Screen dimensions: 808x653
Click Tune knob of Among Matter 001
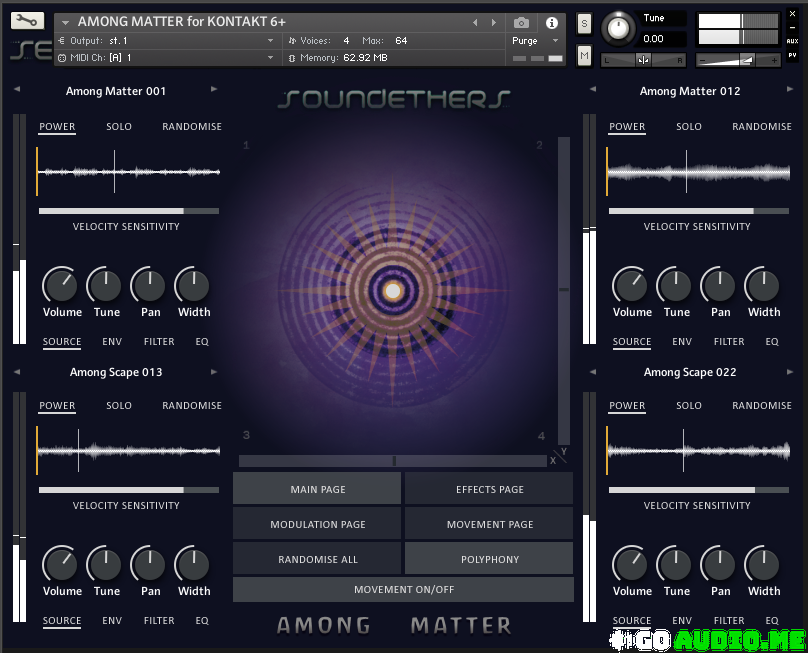click(105, 285)
